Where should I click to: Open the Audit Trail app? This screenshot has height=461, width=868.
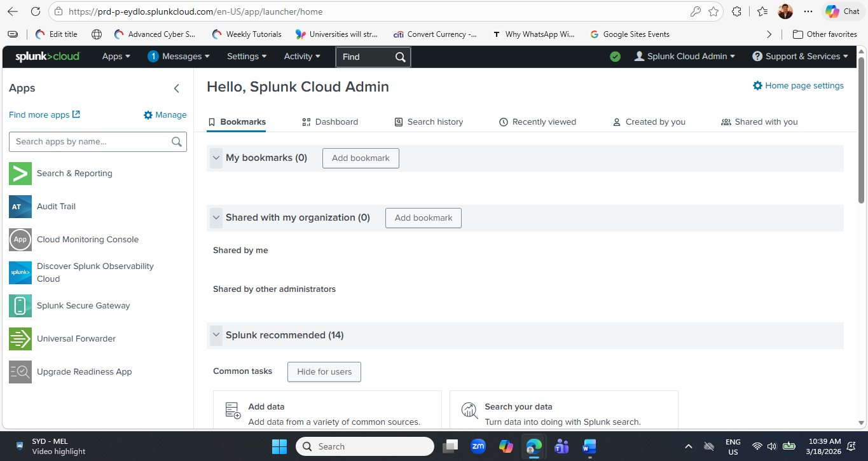pyautogui.click(x=56, y=206)
